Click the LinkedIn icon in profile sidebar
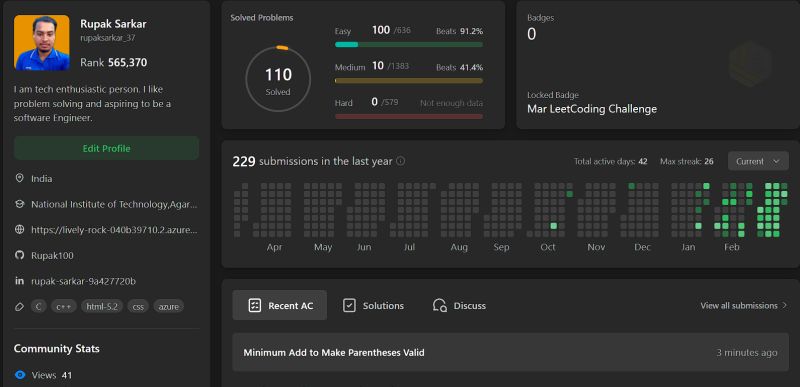 20,281
